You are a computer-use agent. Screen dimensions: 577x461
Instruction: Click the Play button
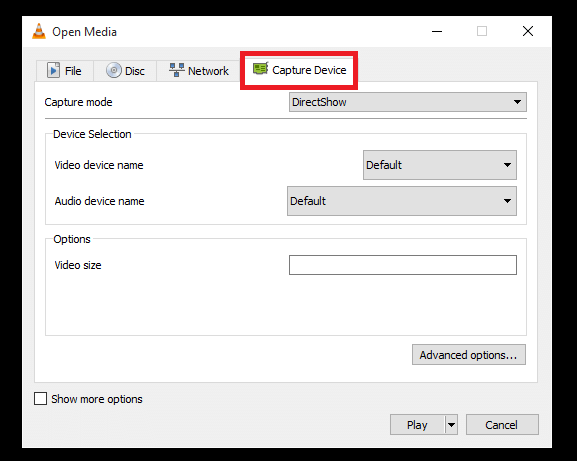click(x=417, y=425)
